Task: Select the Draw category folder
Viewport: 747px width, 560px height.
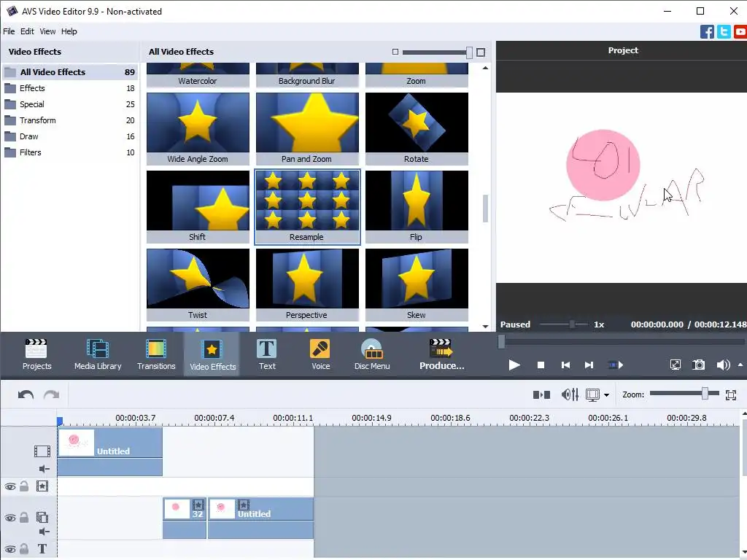Action: [x=70, y=136]
